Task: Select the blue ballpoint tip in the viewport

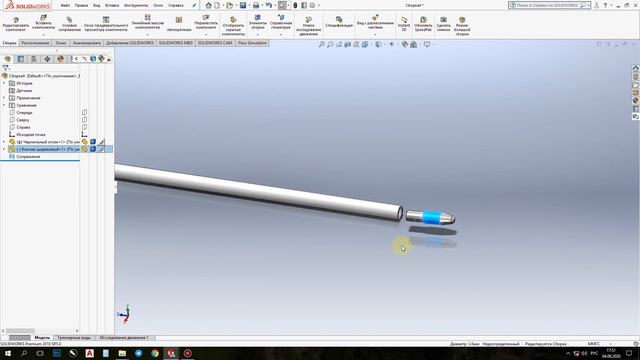Action: coord(431,217)
